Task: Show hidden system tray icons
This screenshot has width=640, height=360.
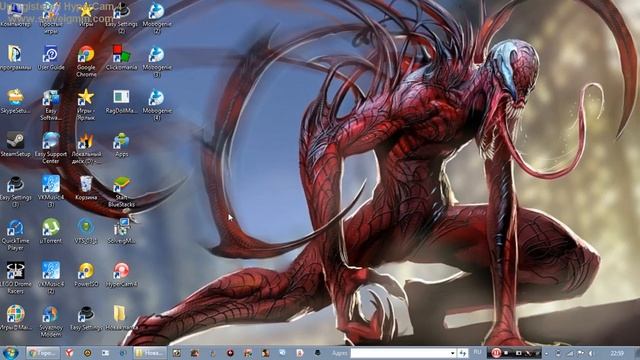Action: (x=547, y=353)
